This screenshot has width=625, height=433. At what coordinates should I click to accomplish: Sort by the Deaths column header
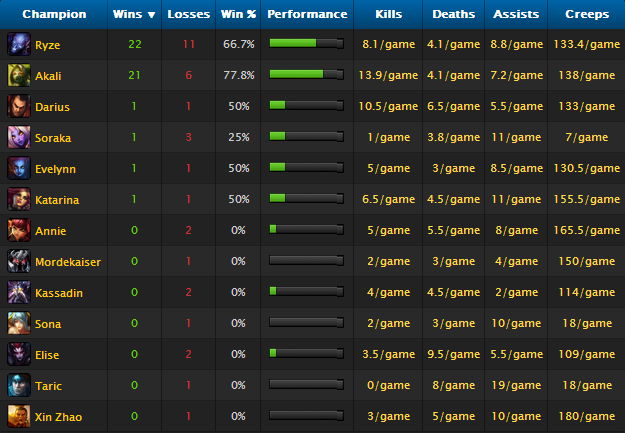tap(454, 14)
